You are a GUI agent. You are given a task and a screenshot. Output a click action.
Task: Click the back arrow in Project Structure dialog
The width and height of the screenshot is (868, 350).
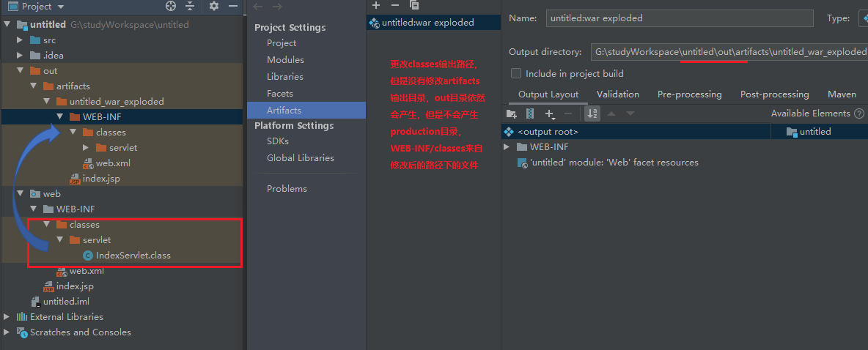[257, 7]
